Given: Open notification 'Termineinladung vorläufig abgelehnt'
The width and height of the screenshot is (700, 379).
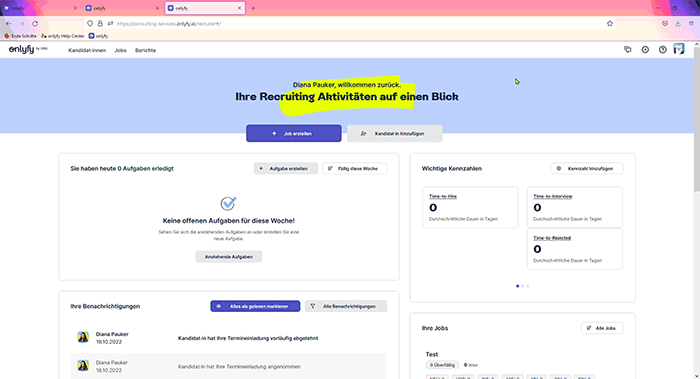Looking at the screenshot, I should tap(248, 338).
